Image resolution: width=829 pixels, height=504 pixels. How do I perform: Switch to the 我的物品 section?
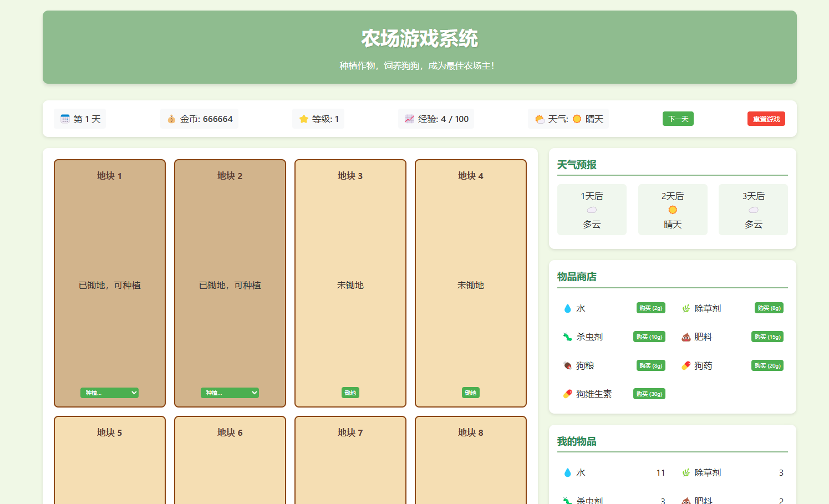tap(576, 442)
